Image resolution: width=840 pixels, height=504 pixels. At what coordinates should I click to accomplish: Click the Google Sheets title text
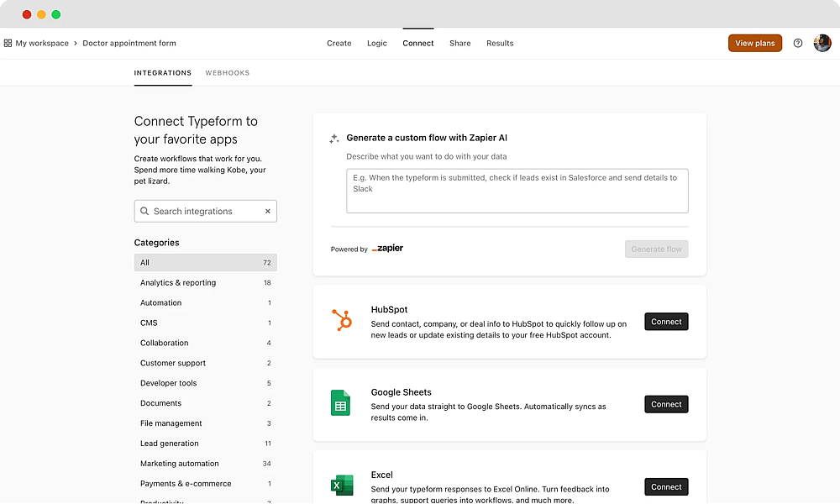[x=401, y=392]
